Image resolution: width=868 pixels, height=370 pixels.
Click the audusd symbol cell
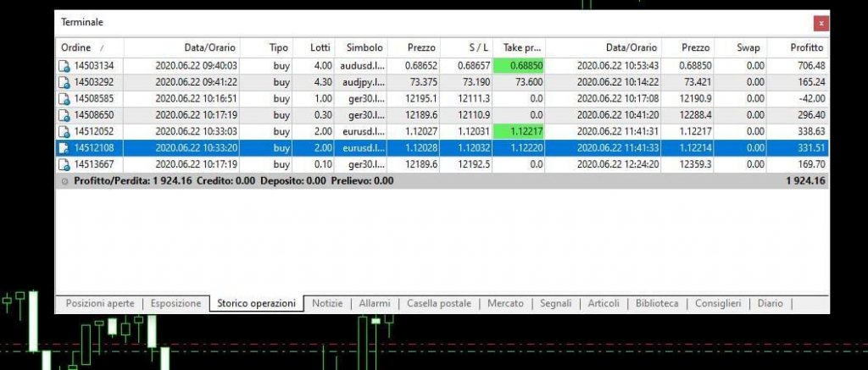point(363,66)
